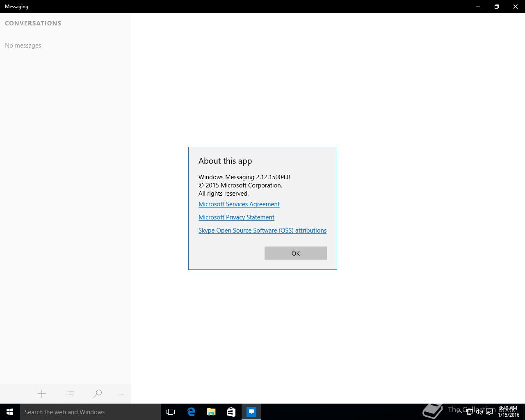The width and height of the screenshot is (525, 420).
Task: Click the select conversations list icon
Action: coord(70,394)
